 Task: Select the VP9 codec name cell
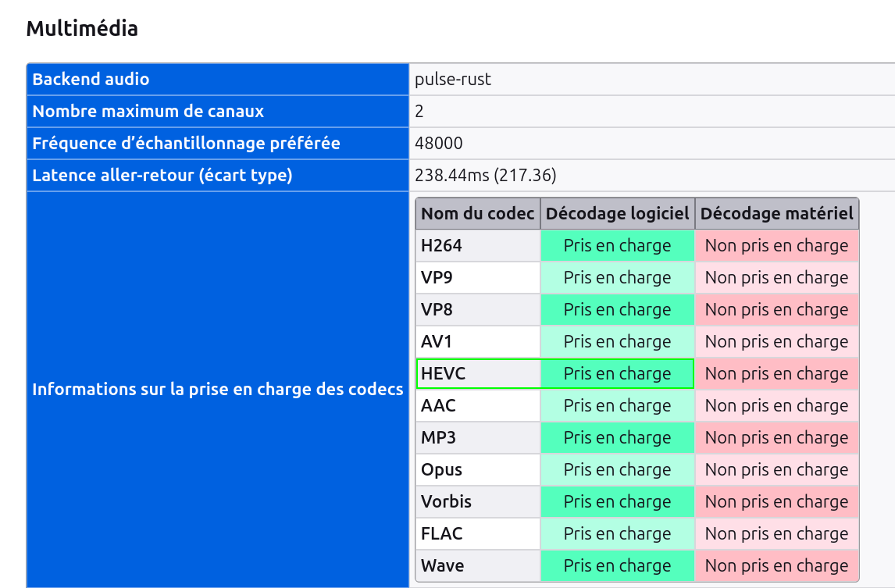click(x=478, y=277)
